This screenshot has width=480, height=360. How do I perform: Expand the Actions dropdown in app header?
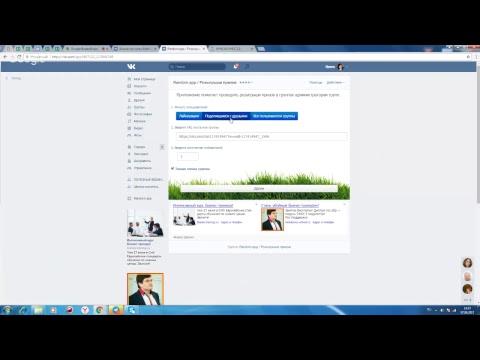[335, 82]
